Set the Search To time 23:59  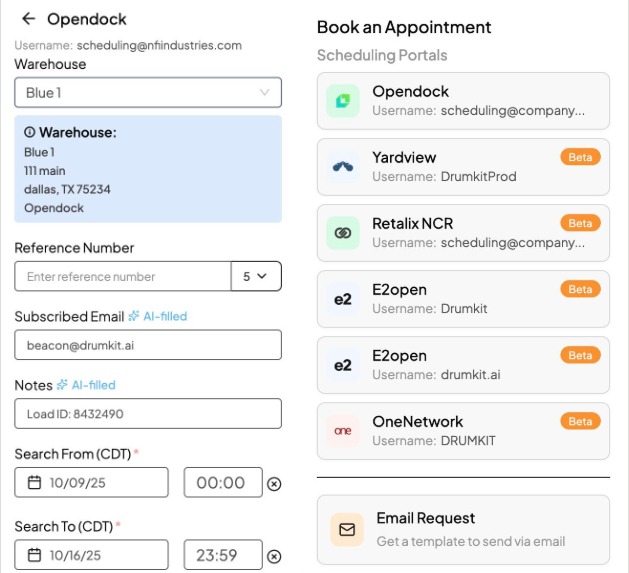coord(223,555)
